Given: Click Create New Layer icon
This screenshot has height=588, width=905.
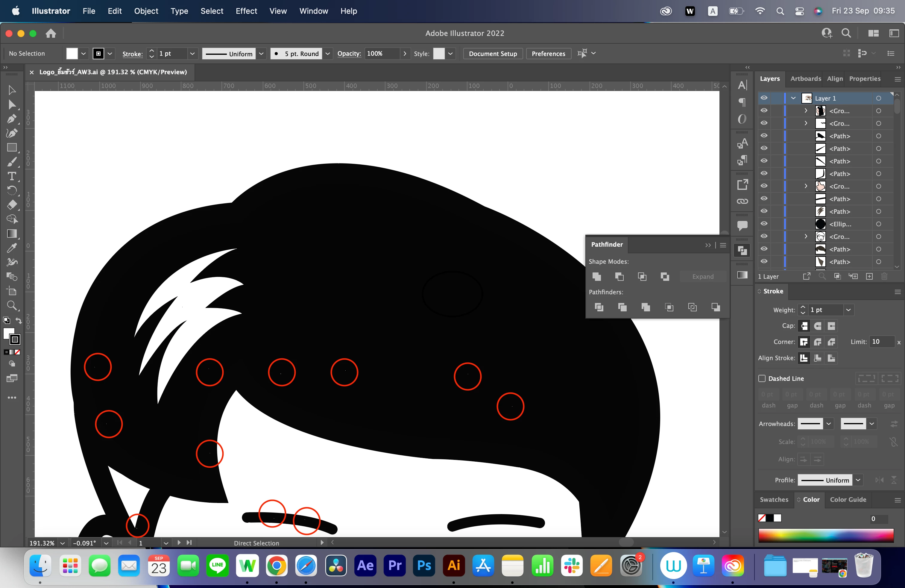Looking at the screenshot, I should pos(869,277).
